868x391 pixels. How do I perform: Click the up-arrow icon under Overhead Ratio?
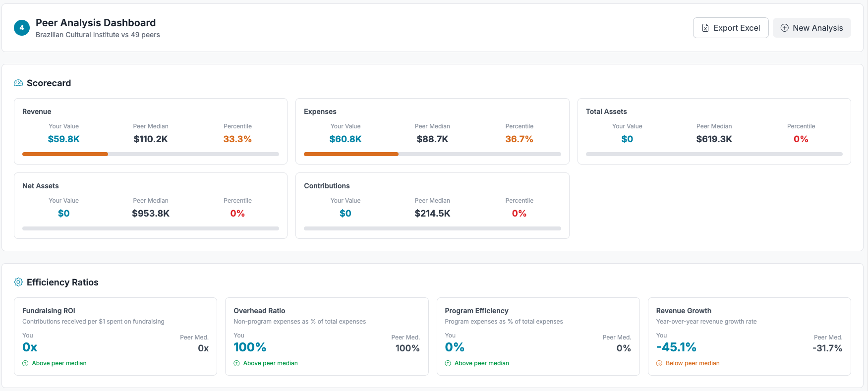236,363
